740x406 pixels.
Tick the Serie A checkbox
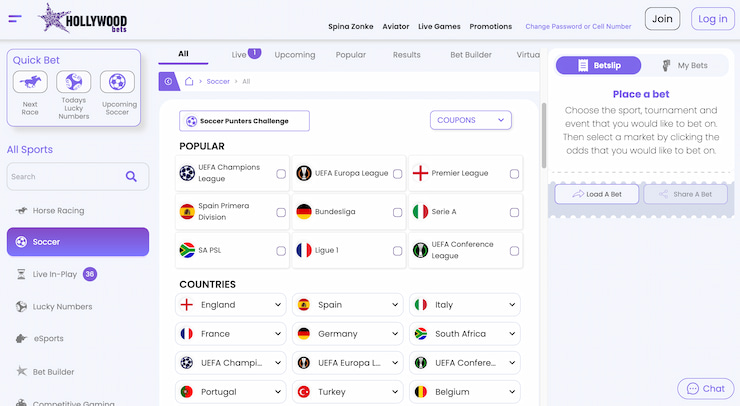click(514, 212)
